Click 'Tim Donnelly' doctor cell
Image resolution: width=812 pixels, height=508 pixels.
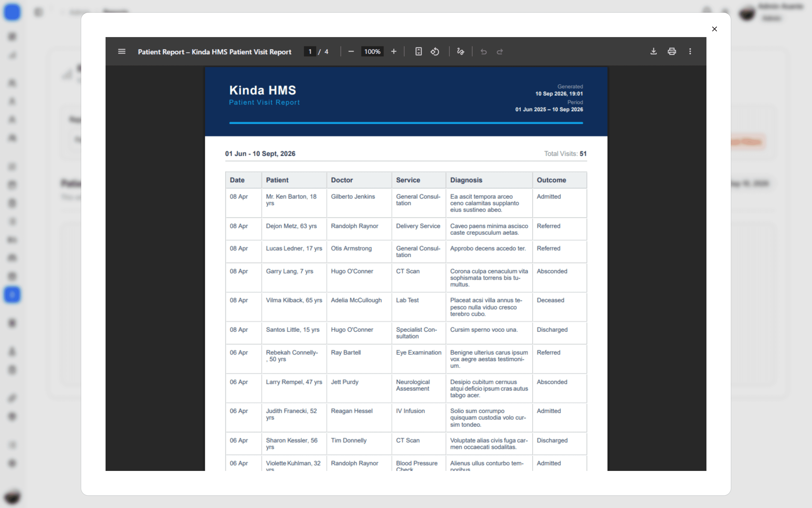point(359,443)
